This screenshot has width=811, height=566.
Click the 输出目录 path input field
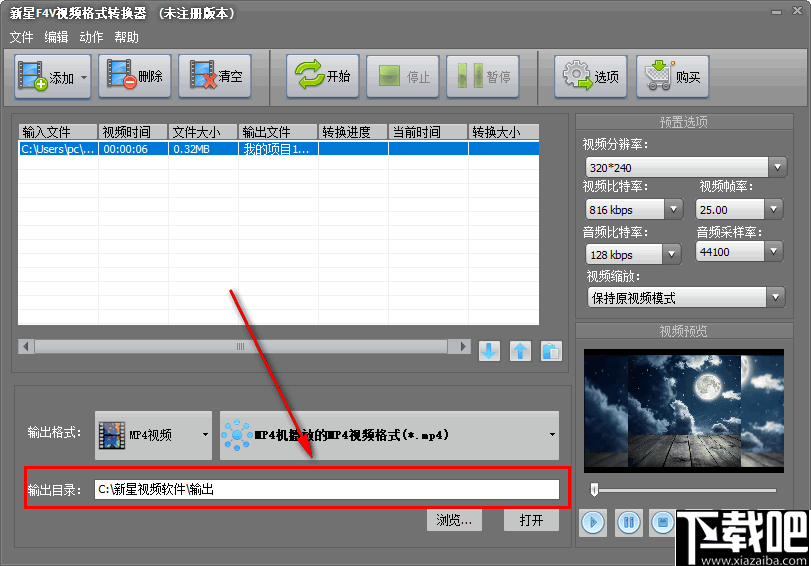click(x=327, y=489)
